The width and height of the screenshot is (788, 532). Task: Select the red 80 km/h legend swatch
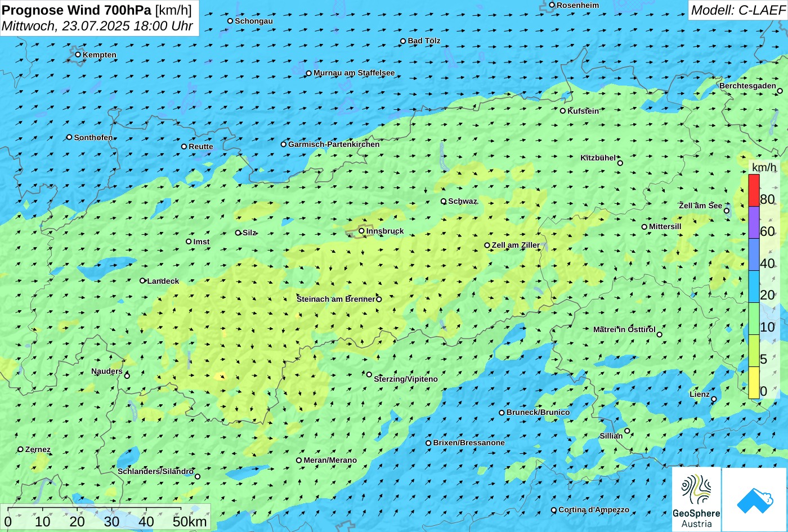click(754, 190)
